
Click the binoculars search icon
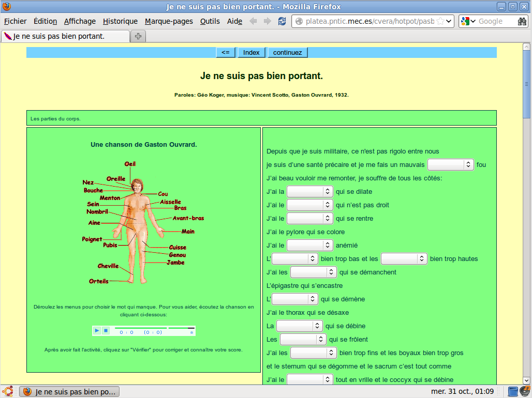(x=522, y=21)
